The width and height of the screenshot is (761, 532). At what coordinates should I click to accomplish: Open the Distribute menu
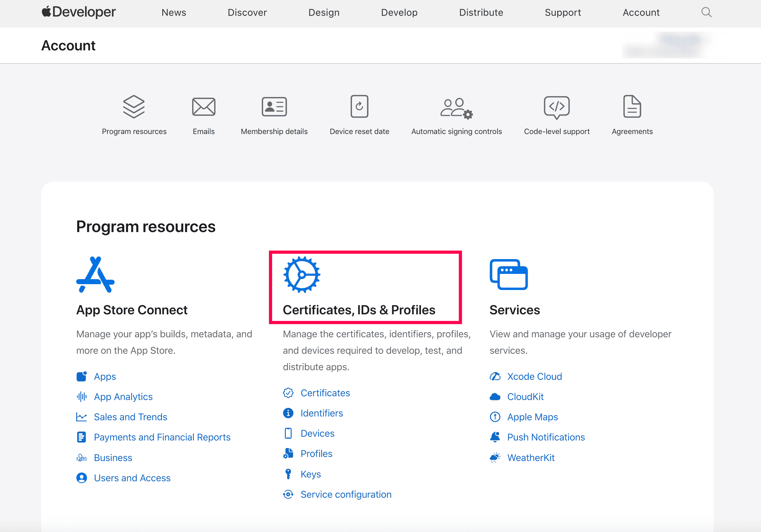[x=481, y=12]
